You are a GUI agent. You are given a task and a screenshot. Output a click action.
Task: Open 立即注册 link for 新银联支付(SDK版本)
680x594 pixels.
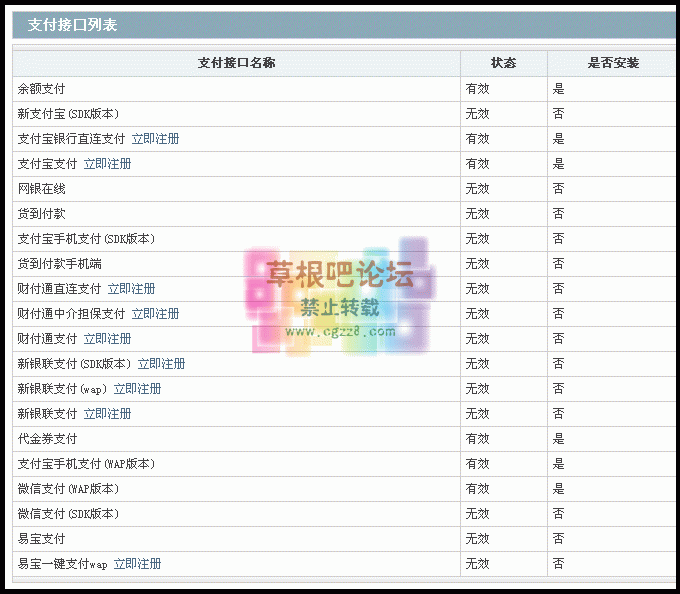point(161,364)
